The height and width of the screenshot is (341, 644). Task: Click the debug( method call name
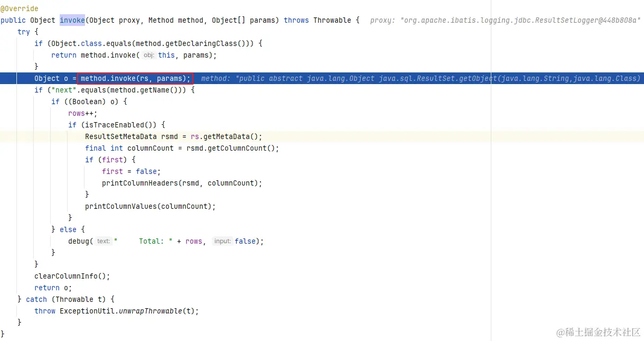tap(79, 241)
